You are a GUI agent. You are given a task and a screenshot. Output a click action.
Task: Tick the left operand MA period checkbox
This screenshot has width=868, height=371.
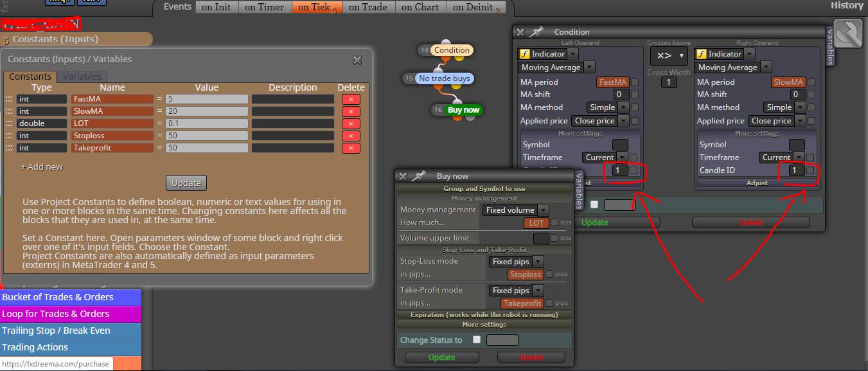[x=635, y=82]
